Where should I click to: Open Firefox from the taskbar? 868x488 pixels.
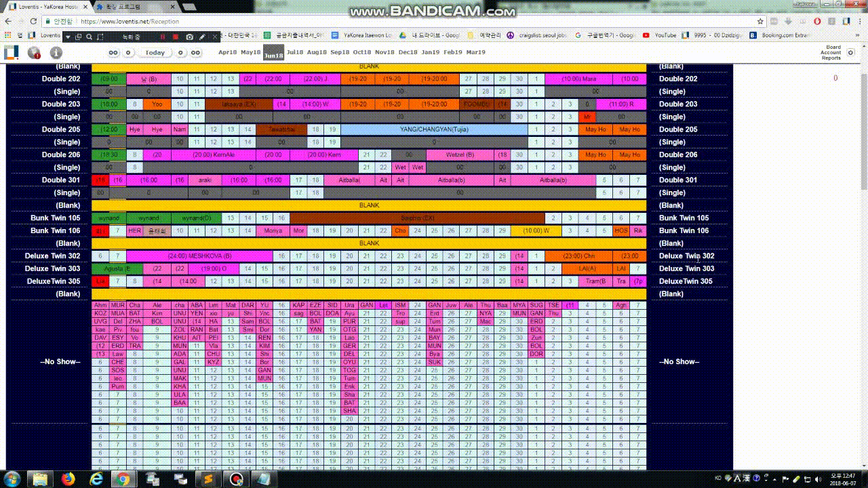(x=68, y=479)
